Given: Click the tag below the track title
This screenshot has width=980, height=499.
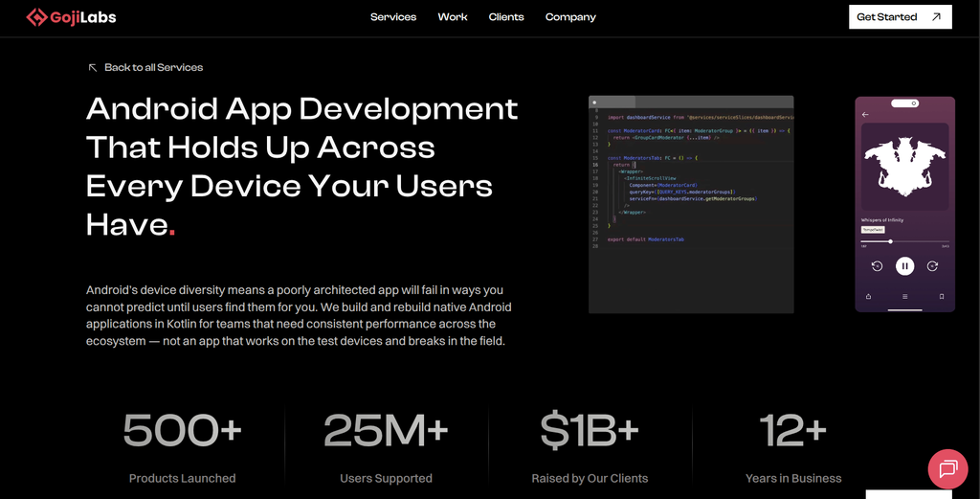Looking at the screenshot, I should click(x=873, y=230).
